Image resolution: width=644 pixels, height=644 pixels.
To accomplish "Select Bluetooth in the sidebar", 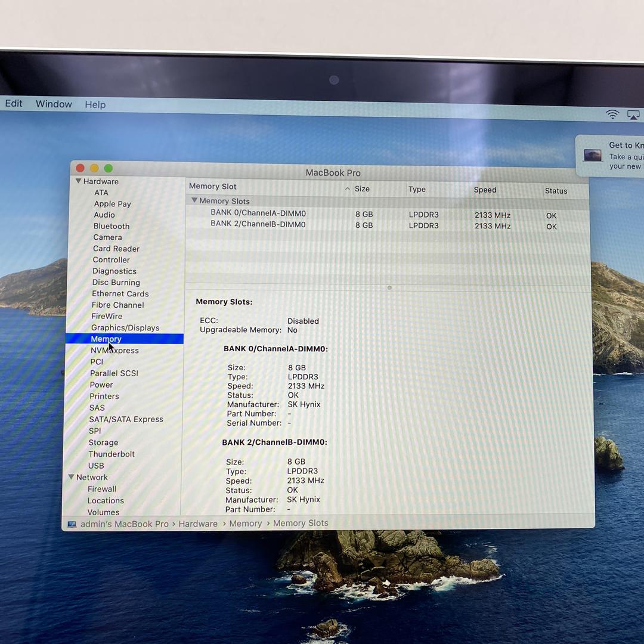I will [x=112, y=226].
